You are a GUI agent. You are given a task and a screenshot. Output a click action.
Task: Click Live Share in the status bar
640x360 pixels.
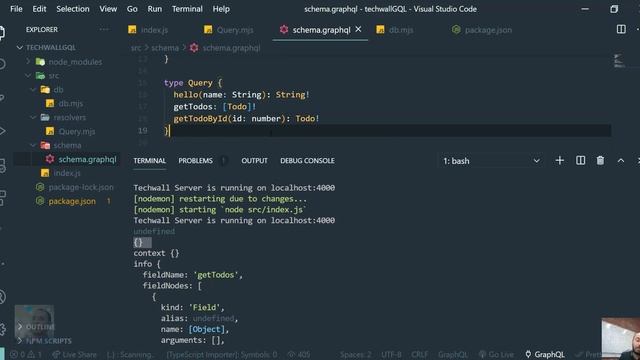coord(75,355)
